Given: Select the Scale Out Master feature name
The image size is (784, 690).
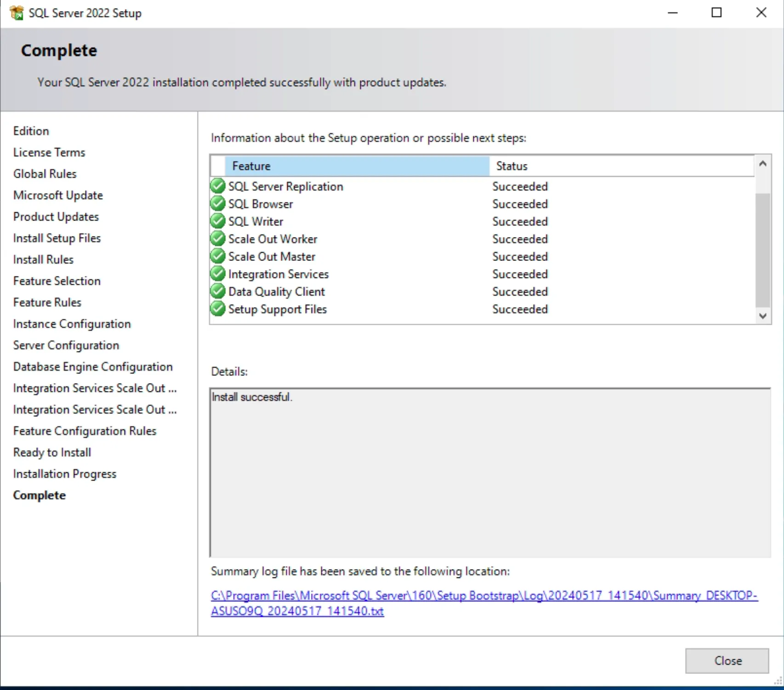Looking at the screenshot, I should tap(272, 256).
